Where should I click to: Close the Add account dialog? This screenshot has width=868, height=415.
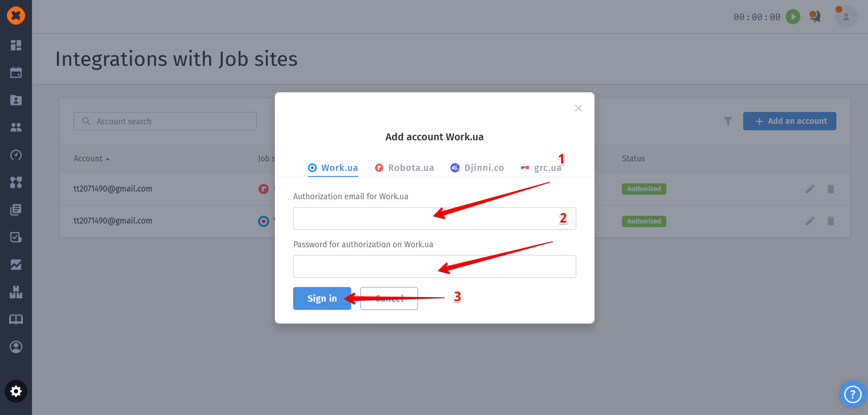(x=579, y=108)
